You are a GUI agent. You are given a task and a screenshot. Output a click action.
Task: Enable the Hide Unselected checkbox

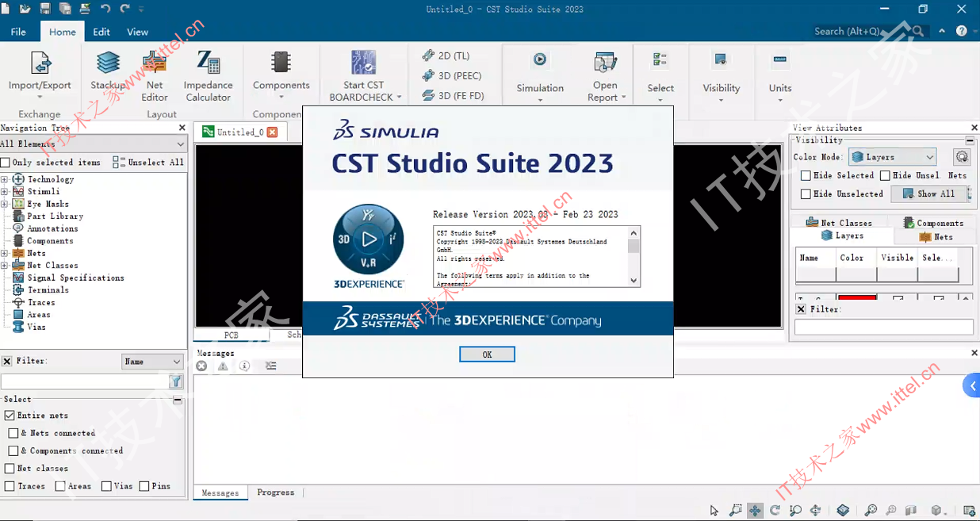806,193
